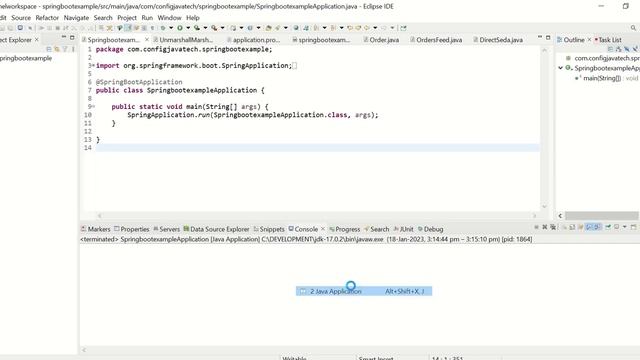Toggle Link with Editor in Project Explorer
This screenshot has width=640, height=360.
[57, 49]
